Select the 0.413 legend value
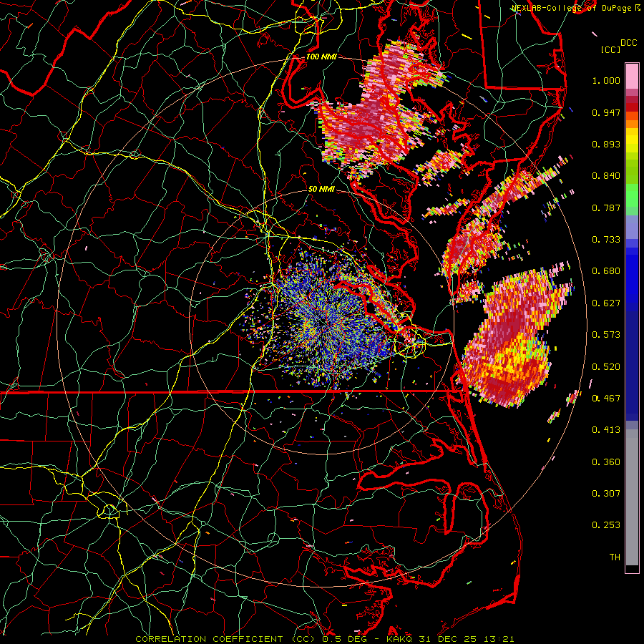The image size is (644, 644). 606,430
